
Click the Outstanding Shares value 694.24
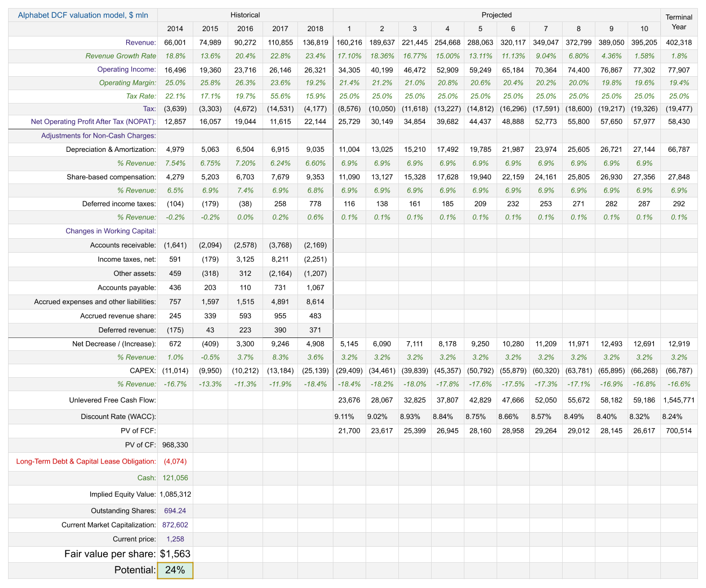coord(175,511)
